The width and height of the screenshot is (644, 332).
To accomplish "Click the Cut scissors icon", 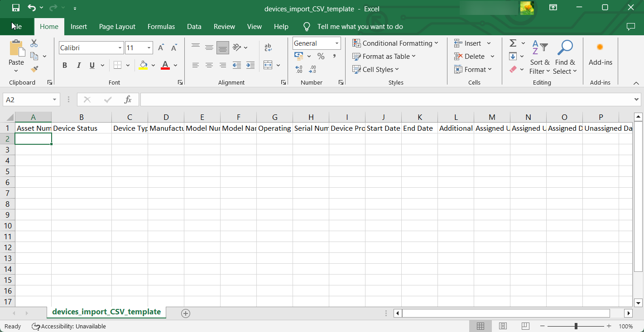I will (x=34, y=43).
